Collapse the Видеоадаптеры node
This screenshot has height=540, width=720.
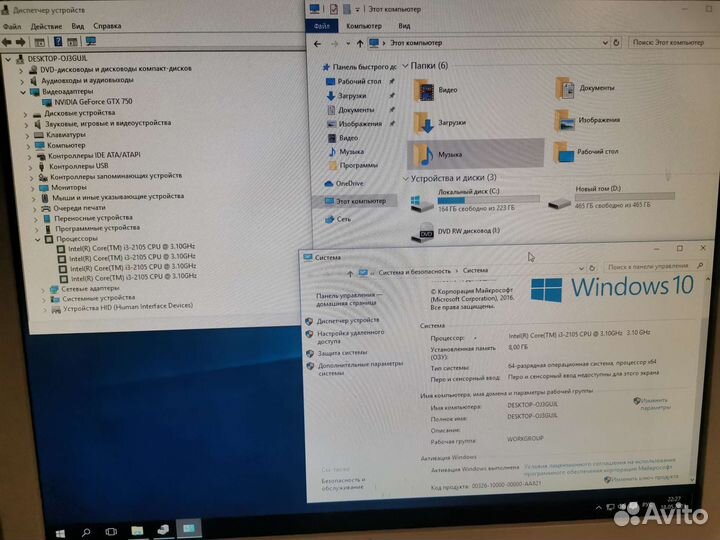22,92
